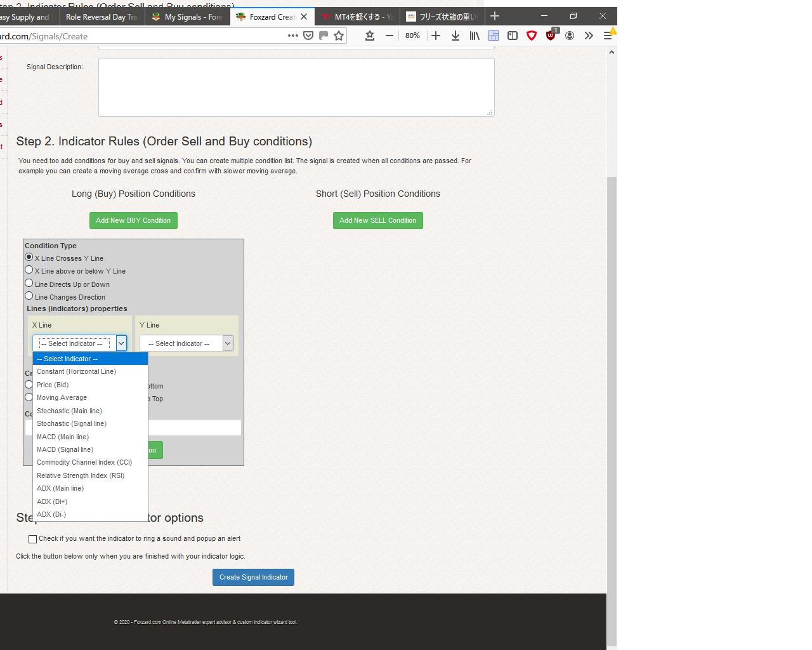Click inside the Signal Description text area
812x650 pixels.
click(x=296, y=87)
